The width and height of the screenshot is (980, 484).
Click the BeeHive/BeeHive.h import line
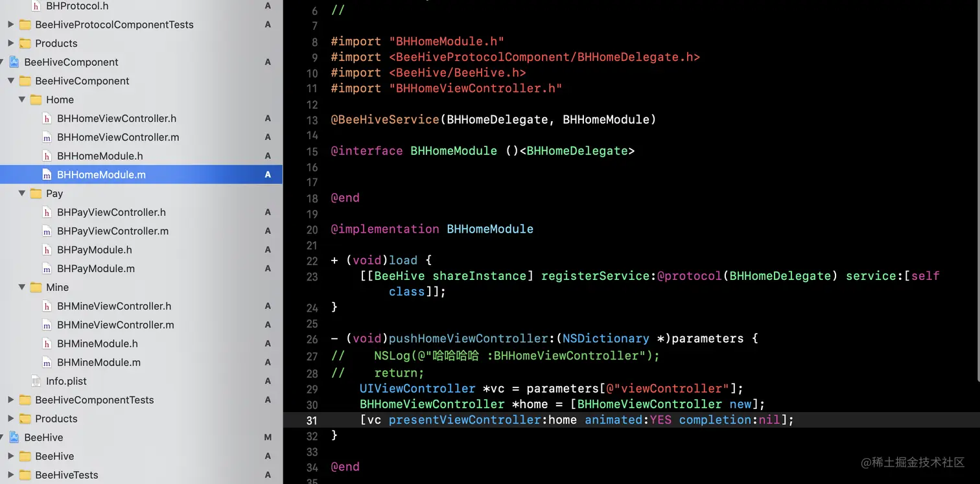[x=428, y=73]
